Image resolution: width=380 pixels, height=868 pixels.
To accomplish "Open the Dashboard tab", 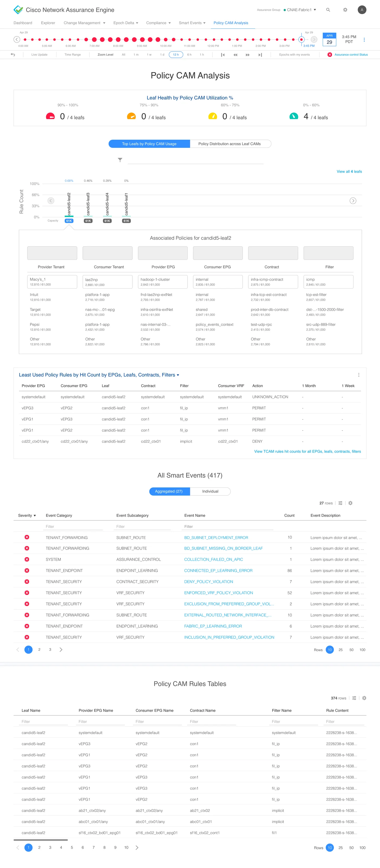I will tap(23, 23).
